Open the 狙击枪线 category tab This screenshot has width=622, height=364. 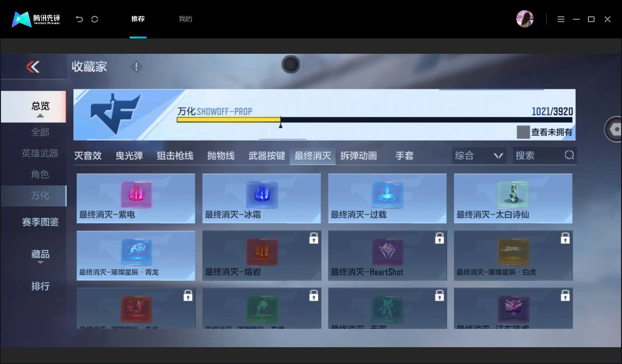pyautogui.click(x=175, y=156)
